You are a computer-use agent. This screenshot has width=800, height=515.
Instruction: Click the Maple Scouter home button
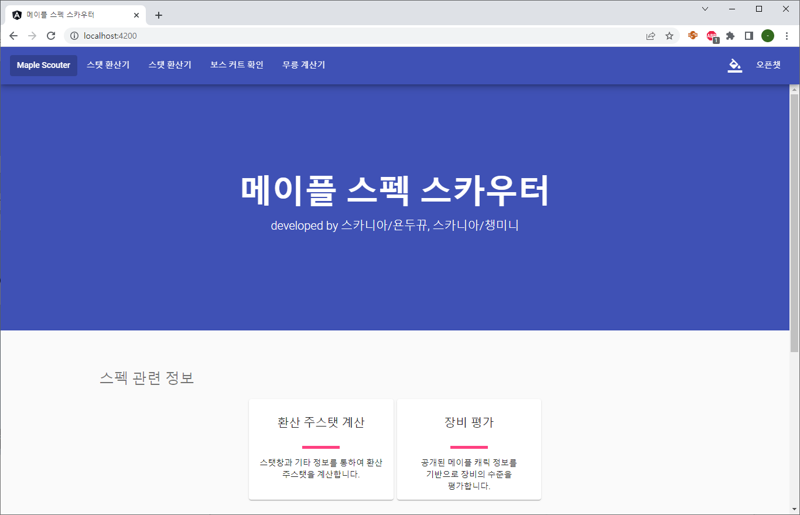[43, 65]
